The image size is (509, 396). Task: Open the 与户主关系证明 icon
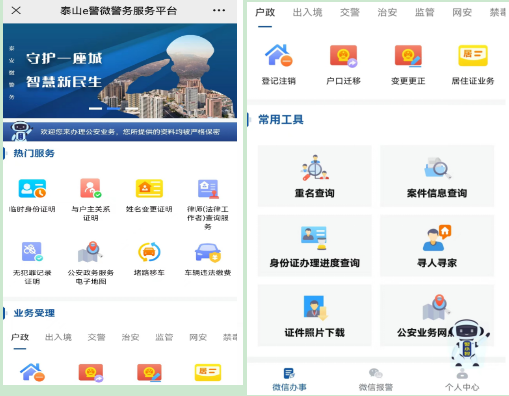pos(91,188)
